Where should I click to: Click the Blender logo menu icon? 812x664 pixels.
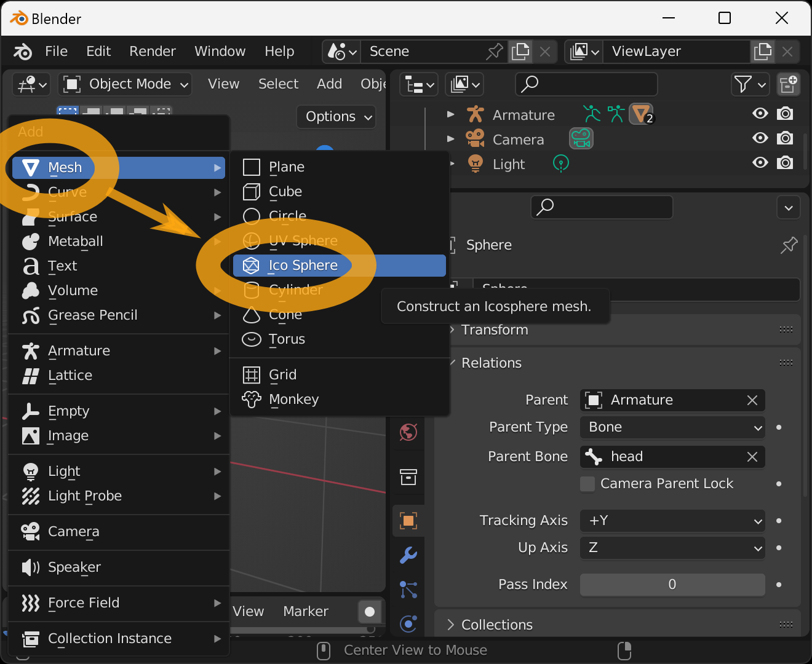tap(23, 52)
